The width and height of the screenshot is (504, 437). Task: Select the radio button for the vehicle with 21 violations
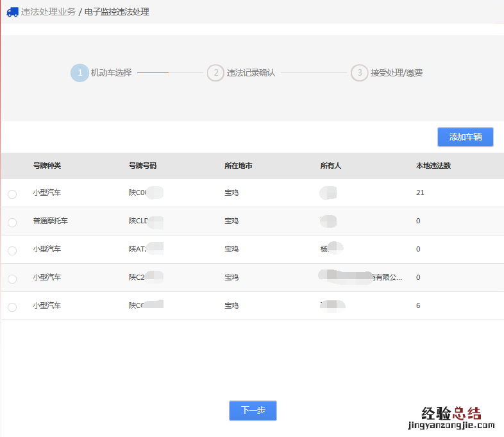[x=12, y=194]
